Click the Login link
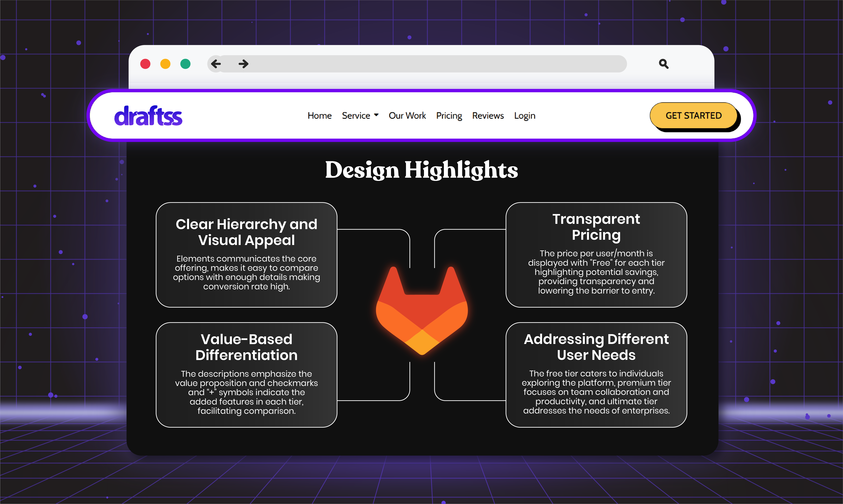The height and width of the screenshot is (504, 843). coord(524,116)
